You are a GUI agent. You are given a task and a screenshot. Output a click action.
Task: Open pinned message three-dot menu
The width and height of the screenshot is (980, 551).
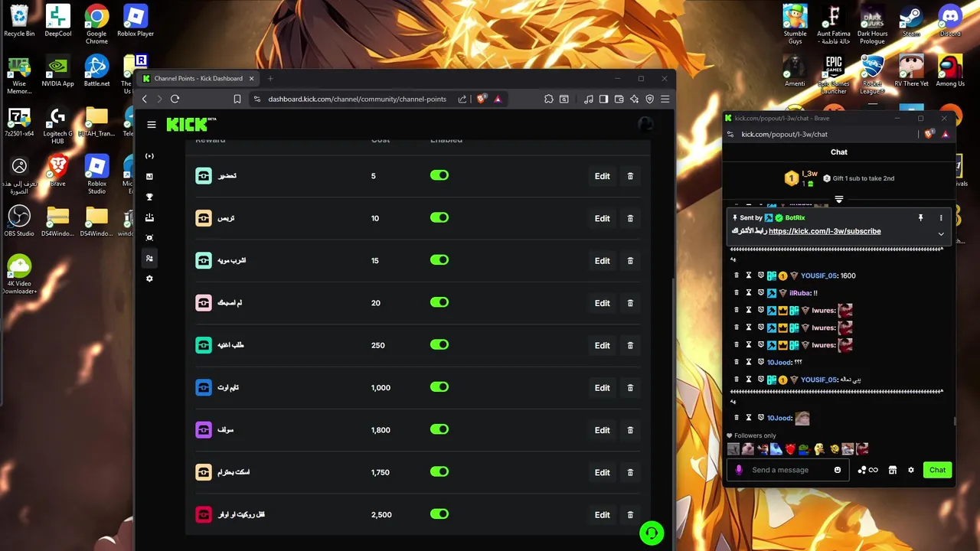(941, 218)
